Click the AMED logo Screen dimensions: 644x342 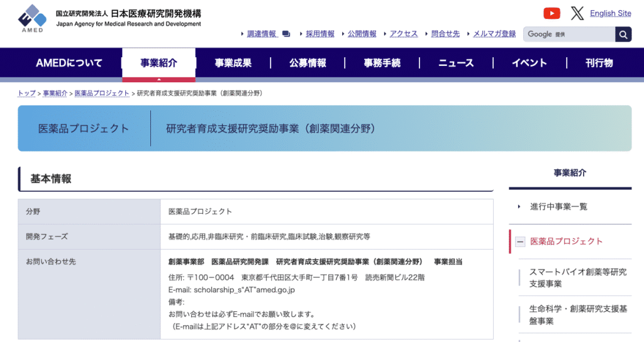31,18
